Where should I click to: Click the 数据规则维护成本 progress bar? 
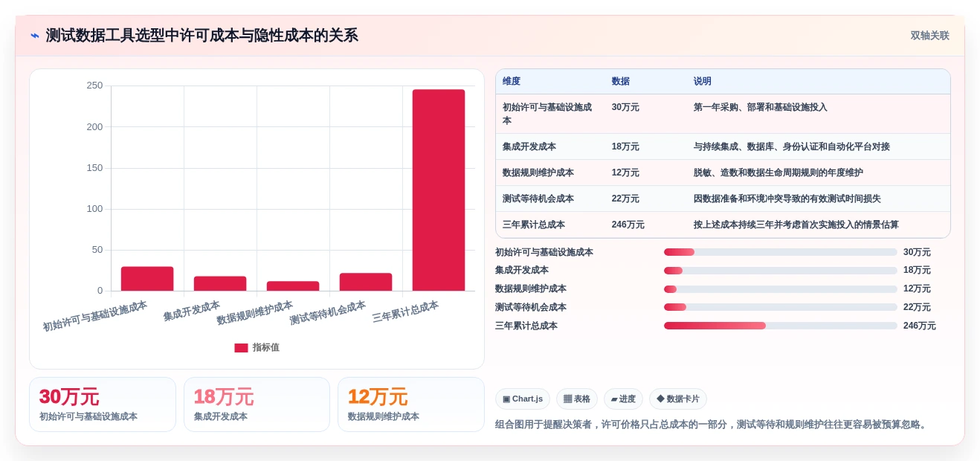point(781,288)
